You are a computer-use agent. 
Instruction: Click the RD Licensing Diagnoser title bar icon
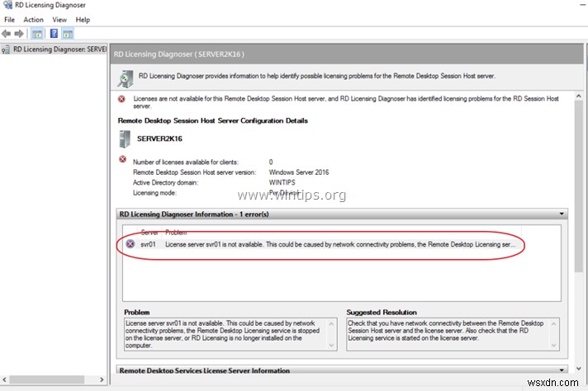coord(7,5)
